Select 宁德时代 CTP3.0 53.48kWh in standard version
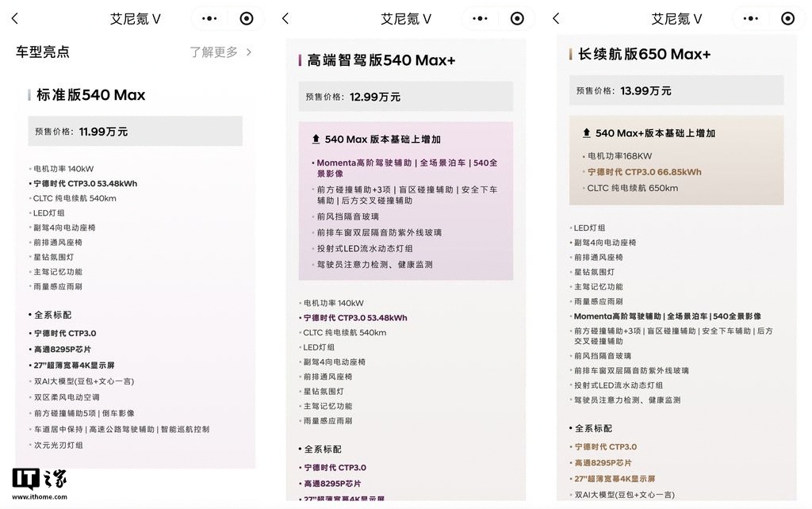The image size is (812, 509). click(x=86, y=183)
